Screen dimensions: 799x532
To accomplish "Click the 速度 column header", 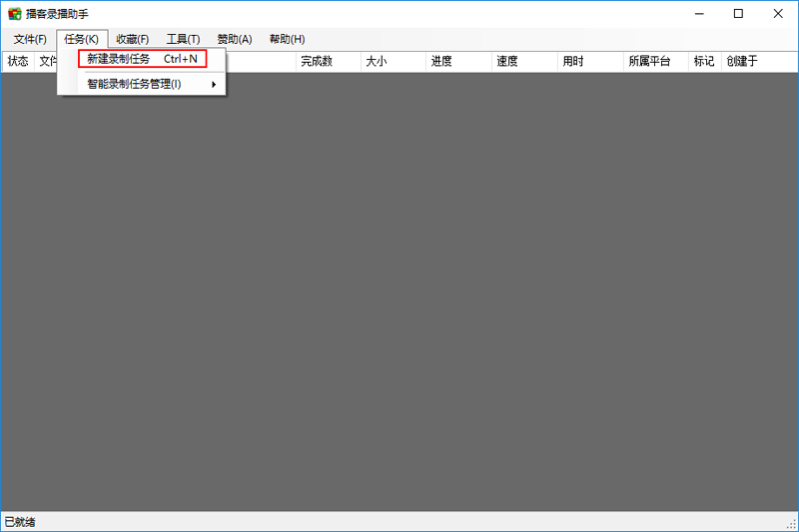I will click(507, 61).
